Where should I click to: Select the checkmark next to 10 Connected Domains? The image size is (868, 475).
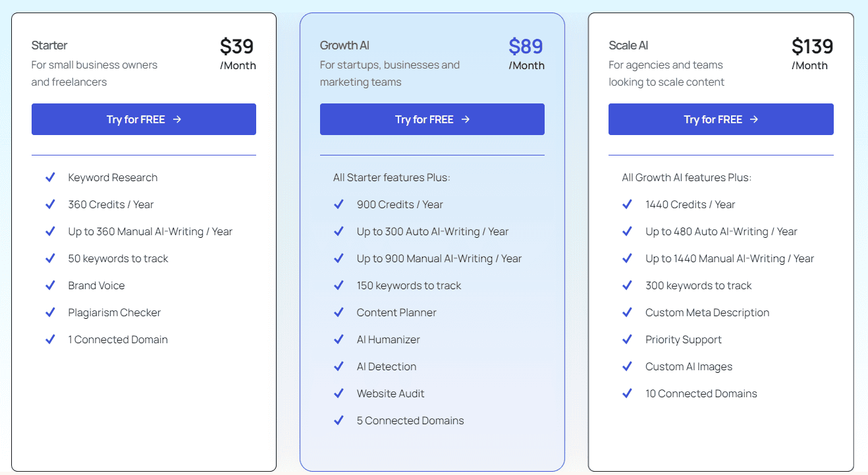627,393
